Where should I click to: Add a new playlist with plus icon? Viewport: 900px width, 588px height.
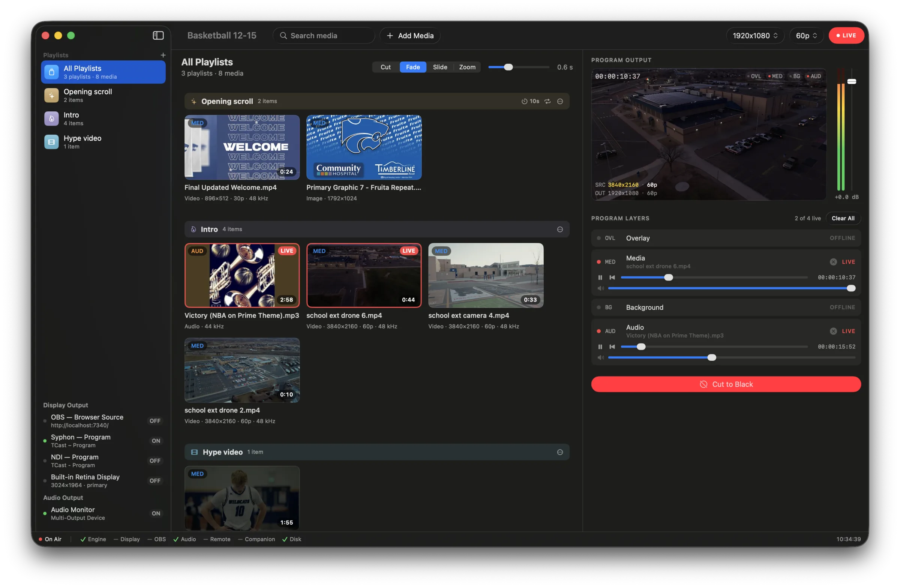(163, 55)
